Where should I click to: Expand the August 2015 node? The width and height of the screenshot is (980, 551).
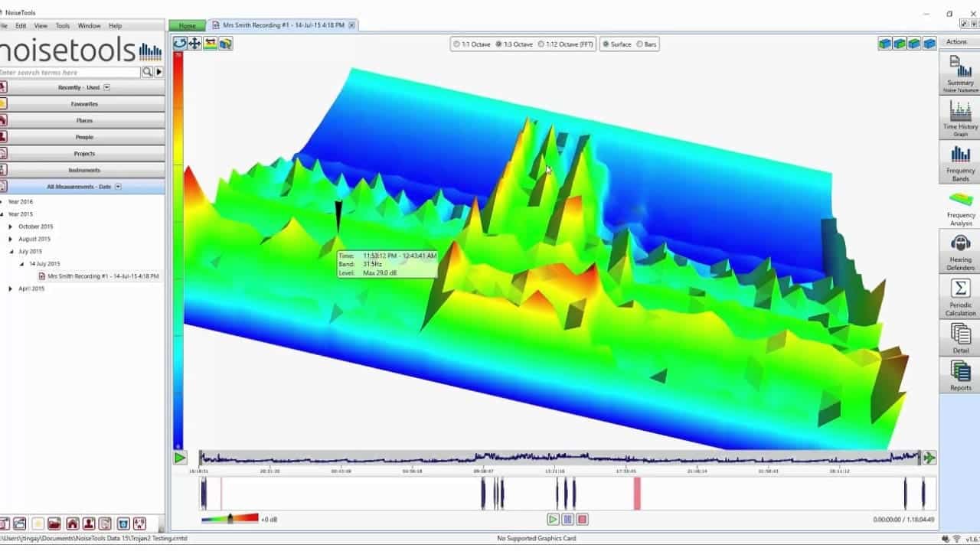point(11,239)
